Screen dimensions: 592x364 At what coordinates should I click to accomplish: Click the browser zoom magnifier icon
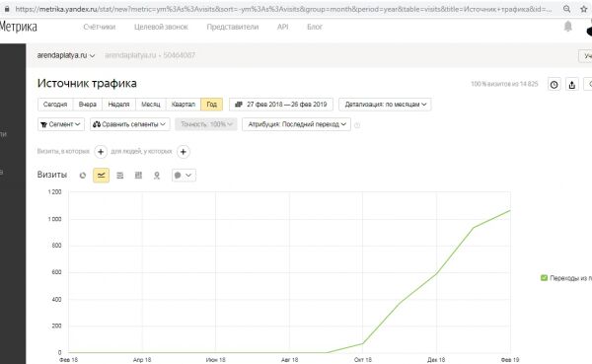(x=566, y=9)
